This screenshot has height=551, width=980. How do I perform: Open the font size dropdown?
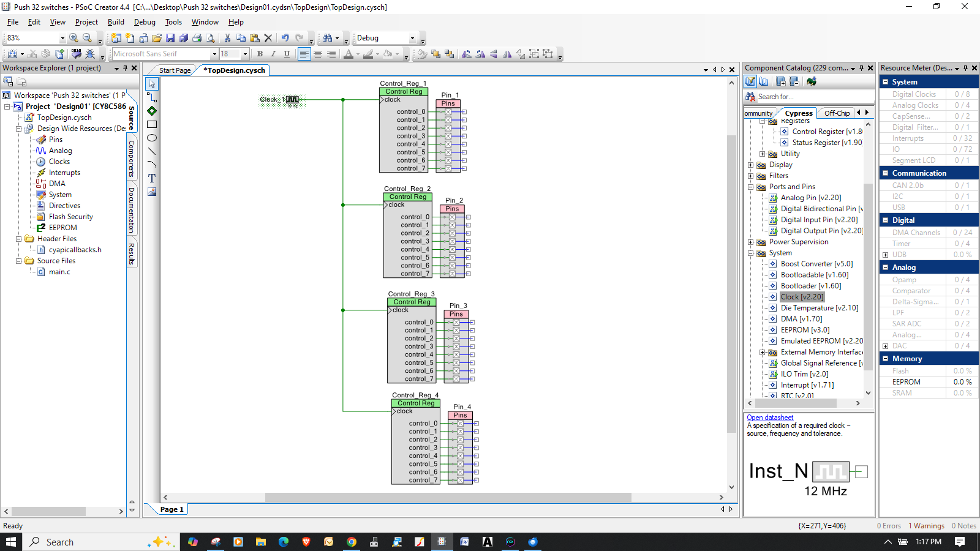click(x=245, y=54)
